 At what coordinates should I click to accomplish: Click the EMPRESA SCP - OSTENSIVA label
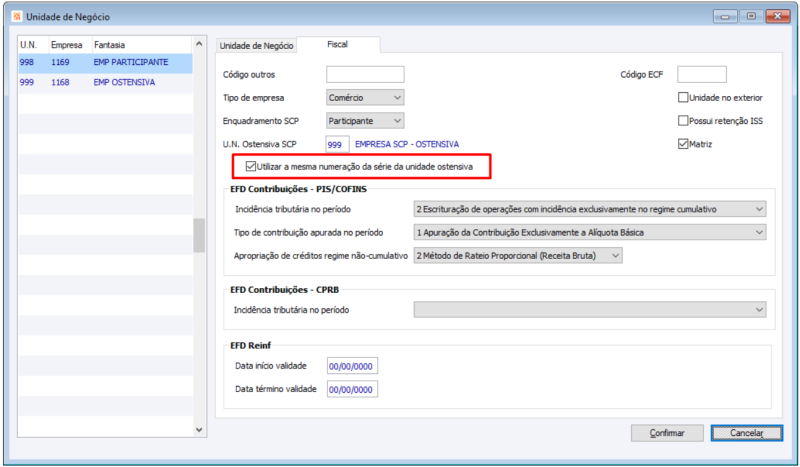coord(407,144)
